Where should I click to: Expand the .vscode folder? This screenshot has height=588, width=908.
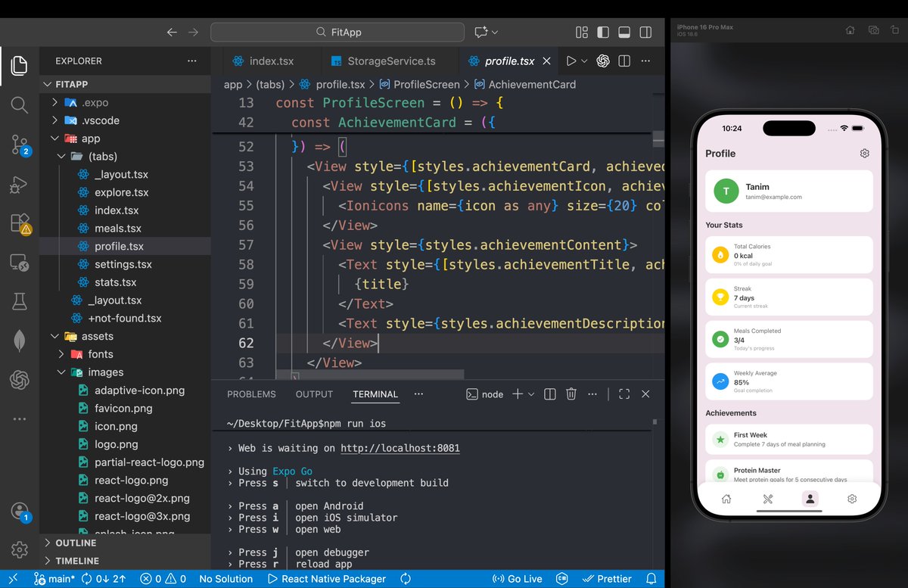click(126, 120)
